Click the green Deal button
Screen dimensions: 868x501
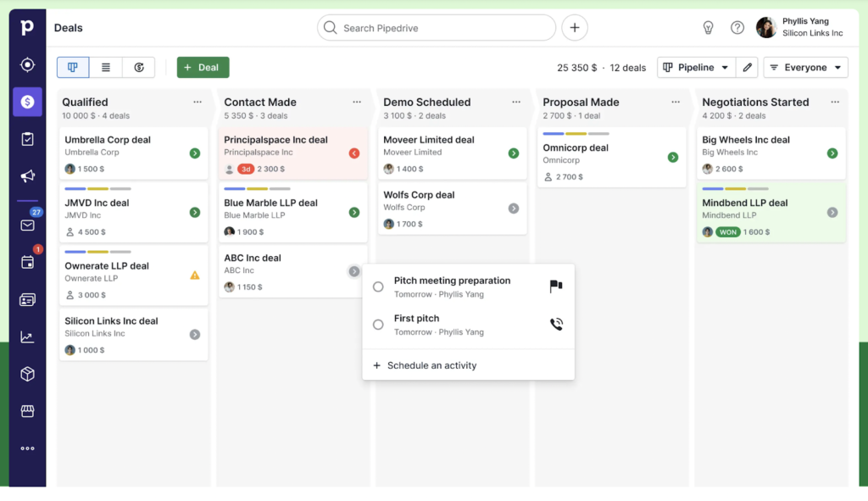click(x=203, y=67)
